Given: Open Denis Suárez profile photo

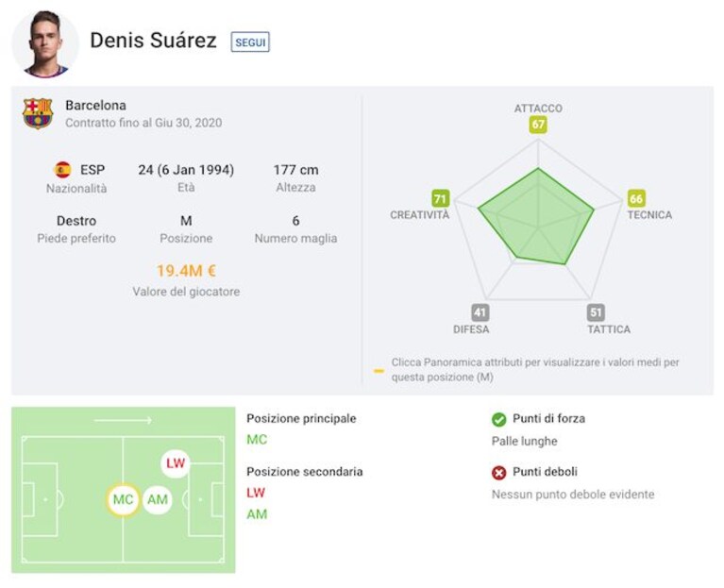Looking at the screenshot, I should click(x=45, y=43).
